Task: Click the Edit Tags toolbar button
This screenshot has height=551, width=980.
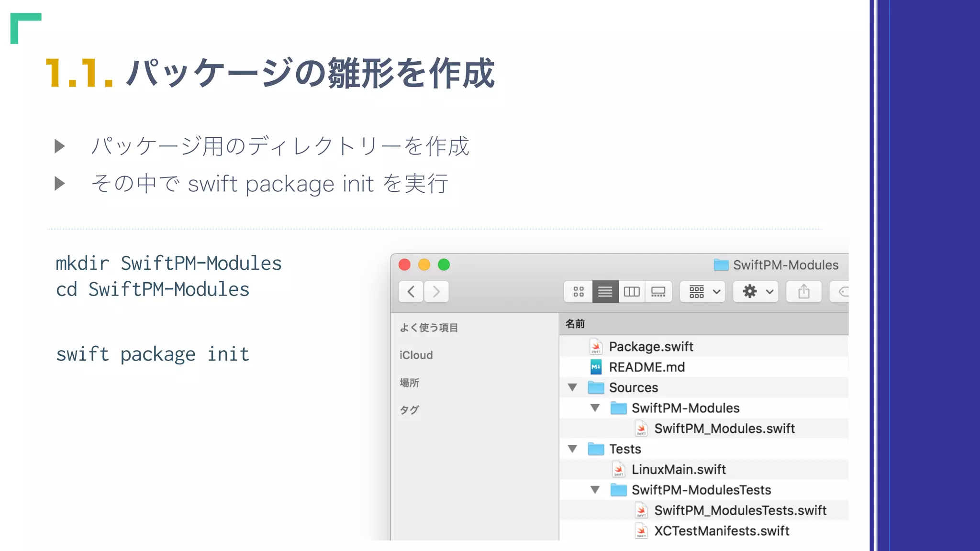Action: (x=840, y=292)
